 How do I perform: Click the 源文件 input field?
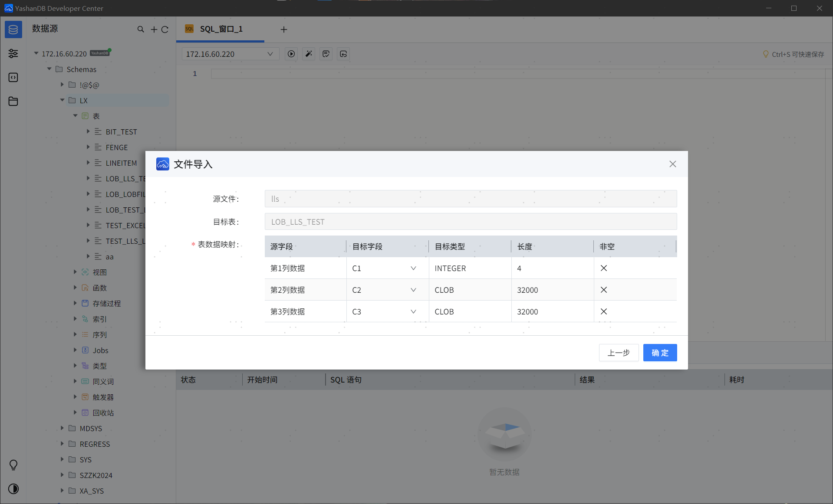click(x=471, y=199)
